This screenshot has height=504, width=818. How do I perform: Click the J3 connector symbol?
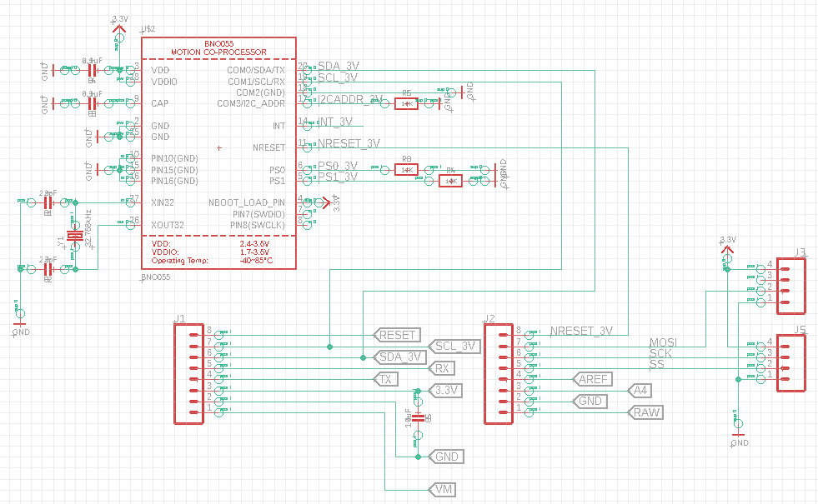(791, 286)
